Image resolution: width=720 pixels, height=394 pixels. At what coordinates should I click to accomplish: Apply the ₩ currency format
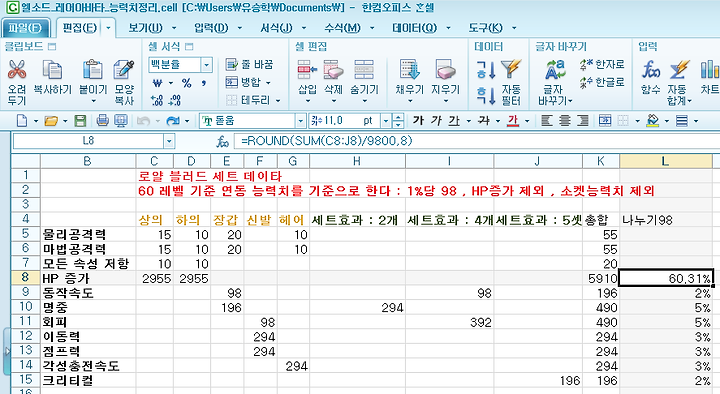pyautogui.click(x=158, y=84)
